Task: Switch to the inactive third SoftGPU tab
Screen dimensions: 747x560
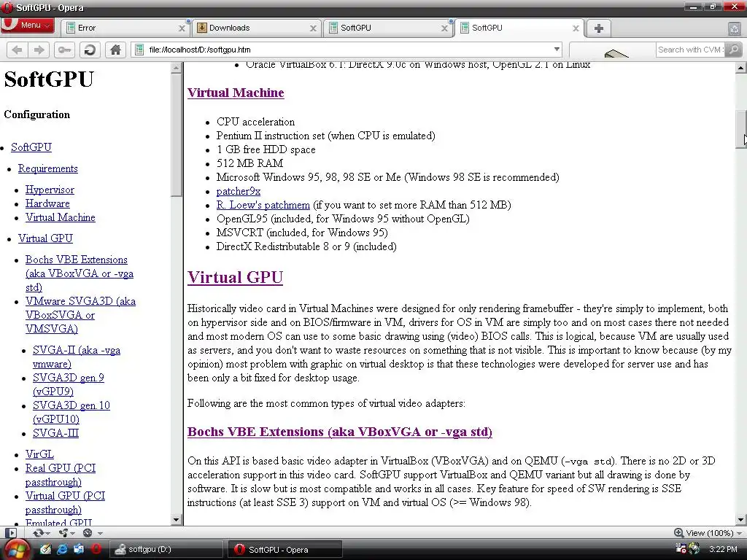Action: [387, 28]
